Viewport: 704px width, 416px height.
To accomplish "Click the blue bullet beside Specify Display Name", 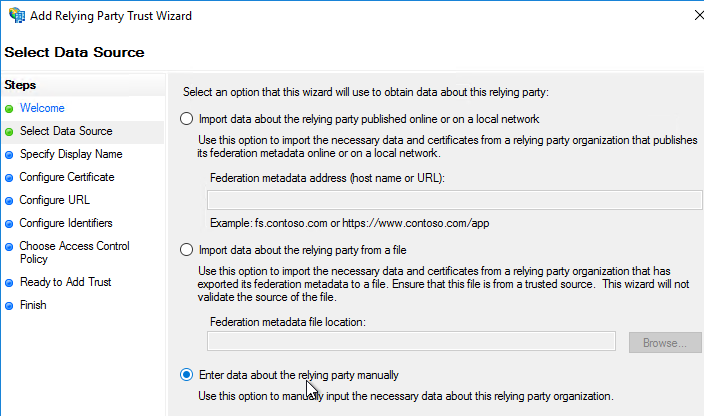I will tap(9, 155).
